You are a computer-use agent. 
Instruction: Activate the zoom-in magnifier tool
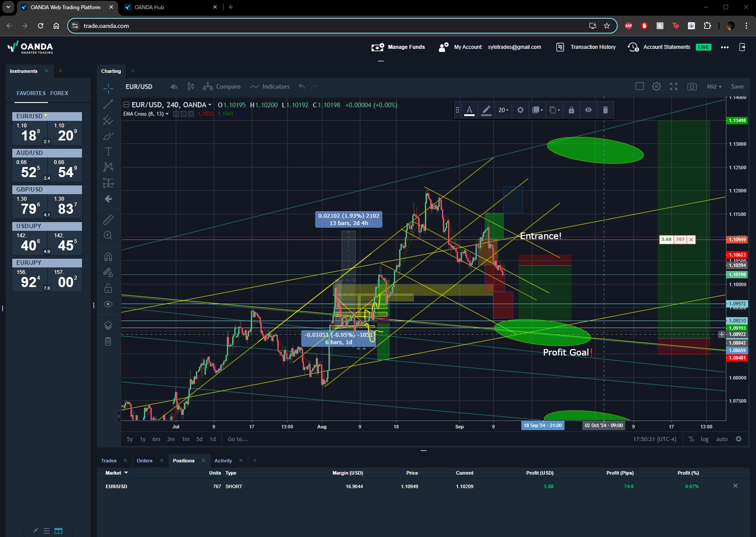(108, 236)
